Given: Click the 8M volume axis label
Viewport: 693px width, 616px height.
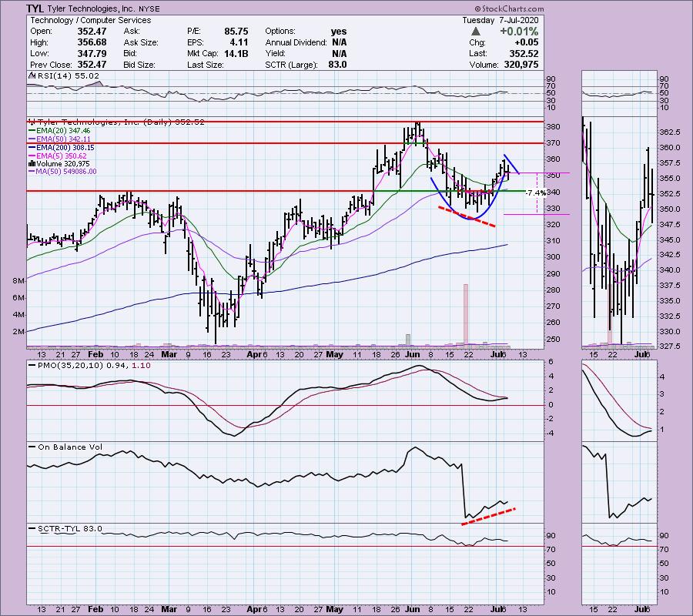Looking at the screenshot, I should (x=18, y=281).
